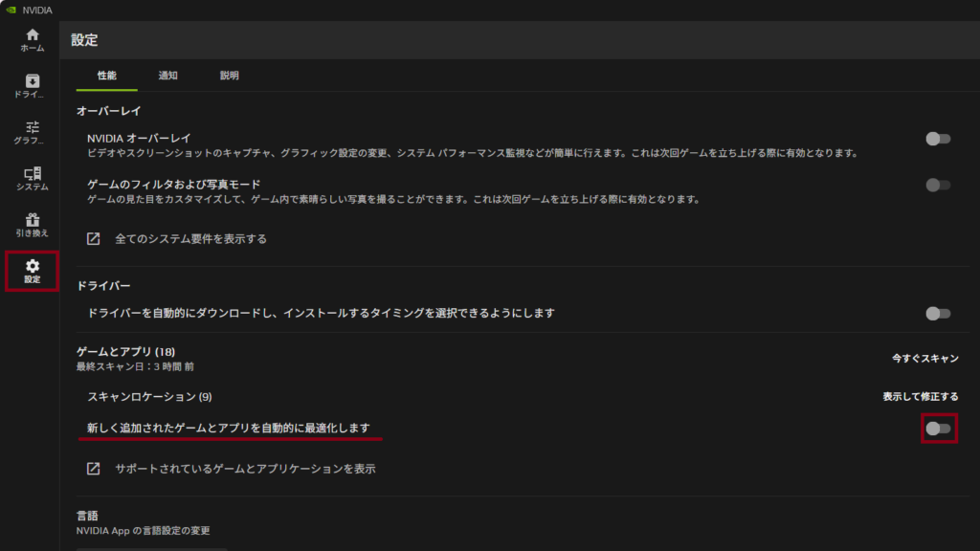The width and height of the screenshot is (980, 551).
Task: Open the 全てのシステム要件を表示する link
Action: point(190,238)
